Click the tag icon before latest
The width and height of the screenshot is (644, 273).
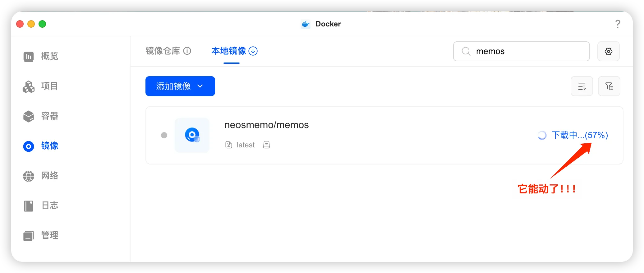click(229, 145)
